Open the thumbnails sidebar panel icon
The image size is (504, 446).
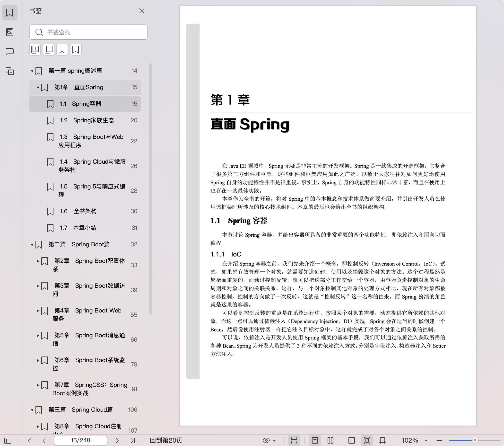(10, 32)
